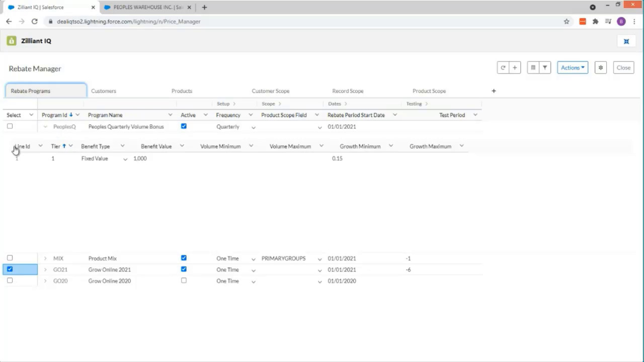This screenshot has width=644, height=362.
Task: Open Program Name column header menu
Action: (170, 115)
